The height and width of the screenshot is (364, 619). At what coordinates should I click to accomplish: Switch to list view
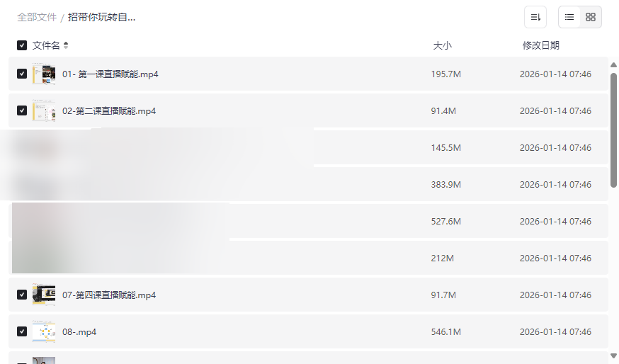(569, 17)
